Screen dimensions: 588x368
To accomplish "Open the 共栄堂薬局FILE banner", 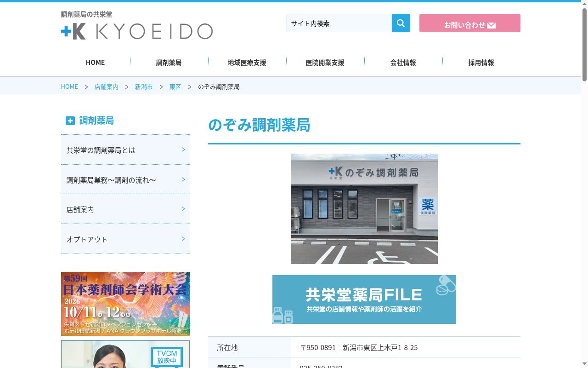I will click(364, 299).
